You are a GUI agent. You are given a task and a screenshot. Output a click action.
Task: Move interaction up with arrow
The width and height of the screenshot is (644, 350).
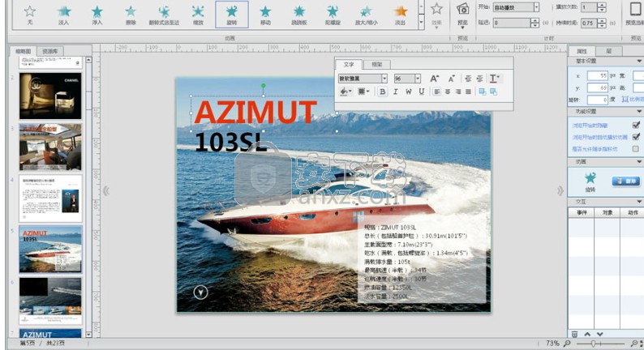click(x=587, y=334)
